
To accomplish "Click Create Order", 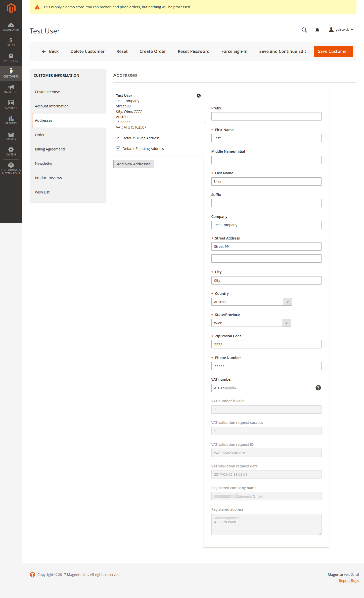I will (x=153, y=51).
